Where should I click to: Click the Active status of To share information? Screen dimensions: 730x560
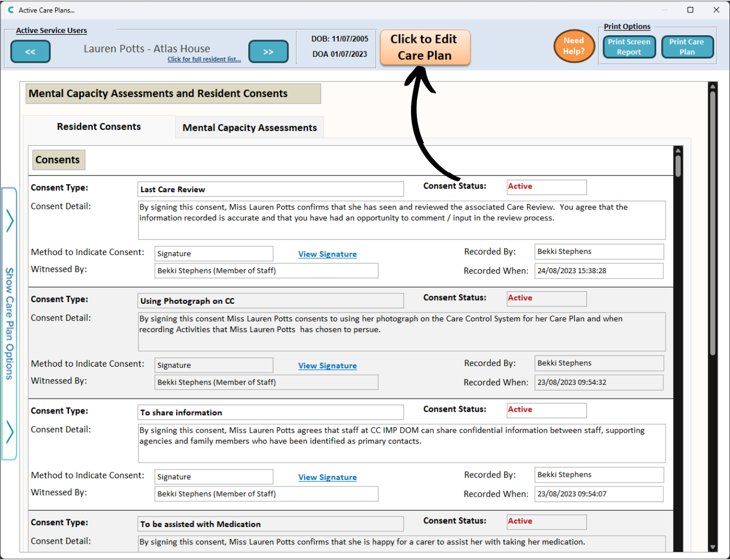[547, 410]
